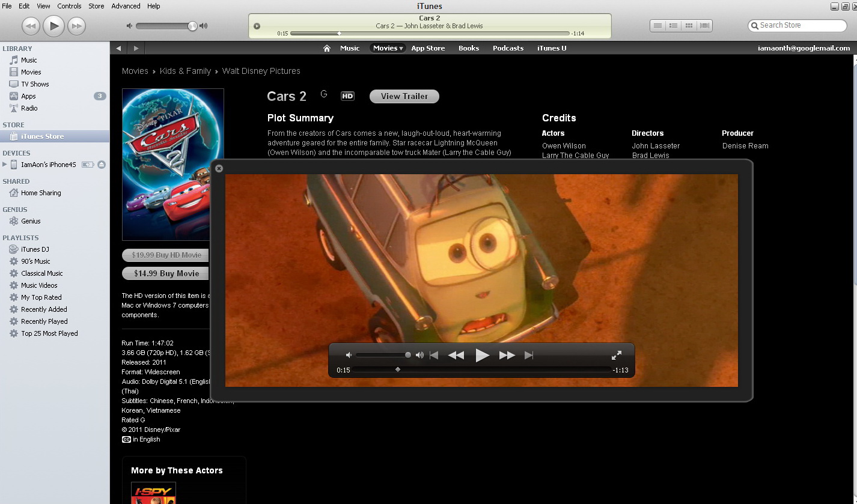
Task: Open Genius in the sidebar
Action: (31, 221)
